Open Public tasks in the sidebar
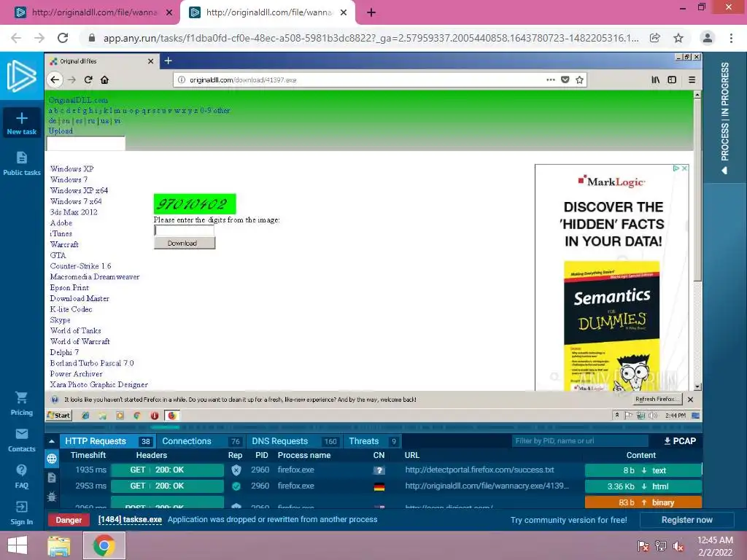Viewport: 747px width, 560px height. pos(21,163)
